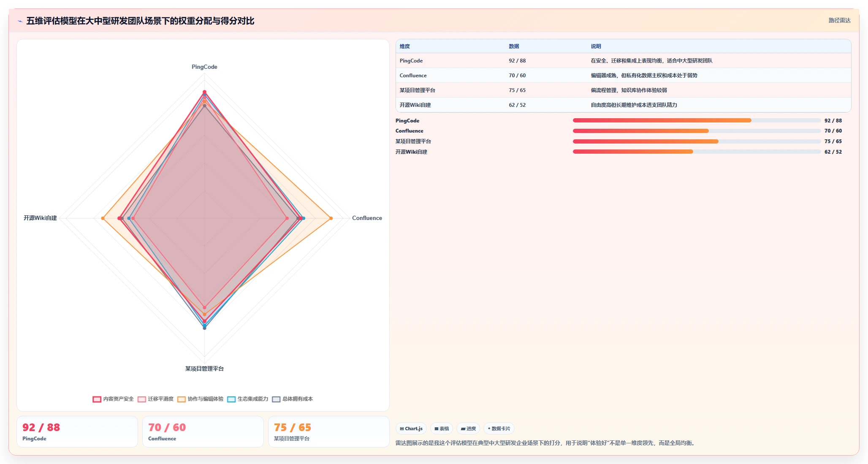This screenshot has height=464, width=868.
Task: Click the PingCode label beside the progress bars
Action: [x=407, y=121]
